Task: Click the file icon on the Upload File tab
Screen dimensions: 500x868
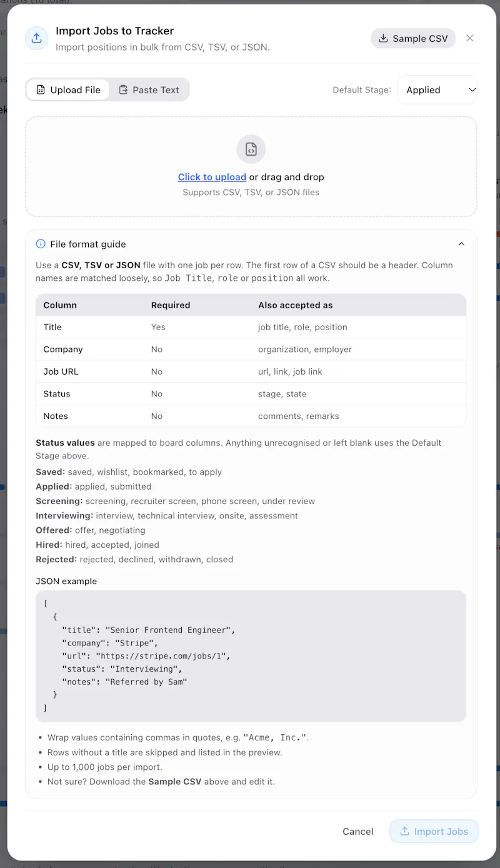Action: (x=41, y=89)
